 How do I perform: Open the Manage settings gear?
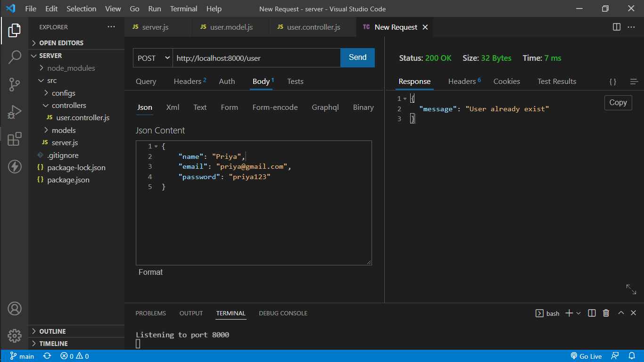15,336
